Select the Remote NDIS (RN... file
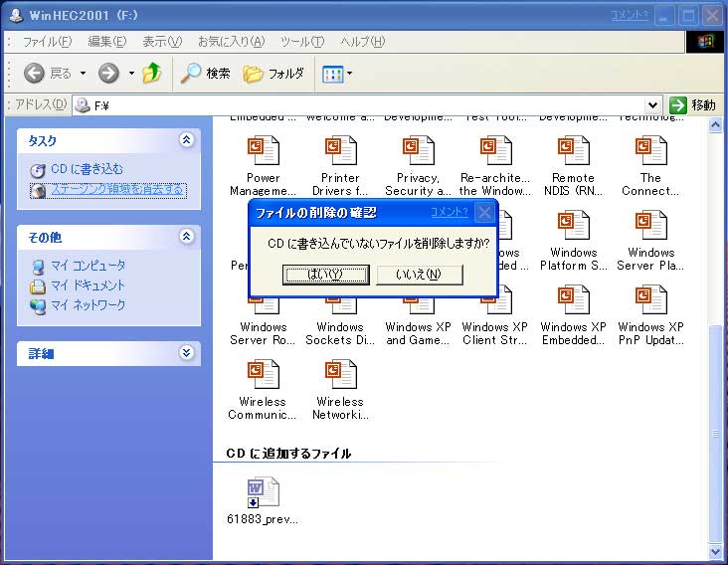 (574, 166)
